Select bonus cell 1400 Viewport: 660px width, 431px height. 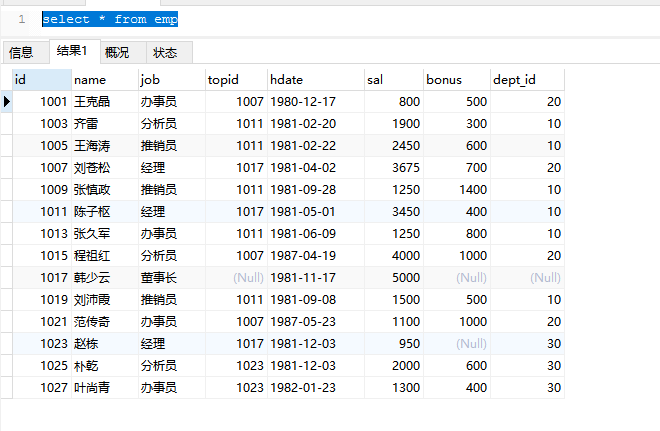457,189
